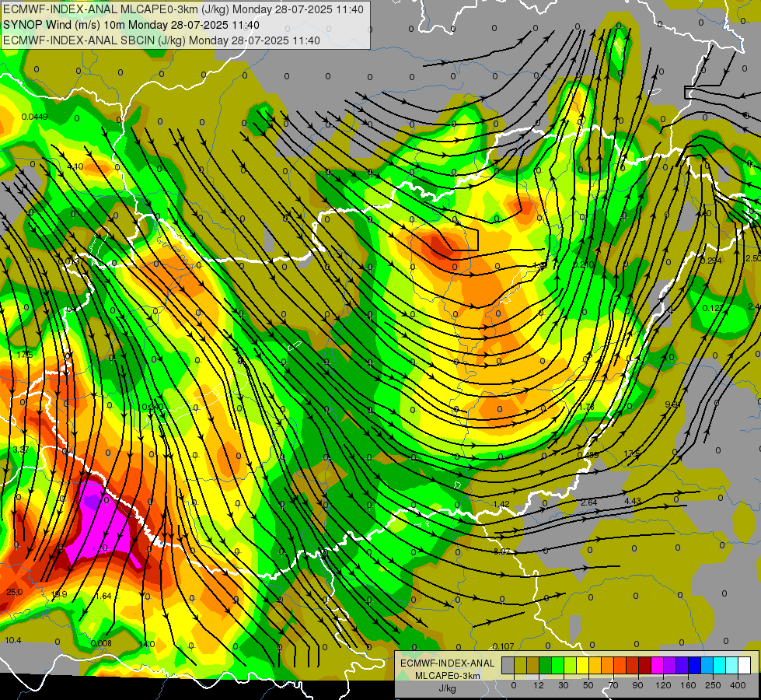Click the station value 3.37

(x=20, y=450)
